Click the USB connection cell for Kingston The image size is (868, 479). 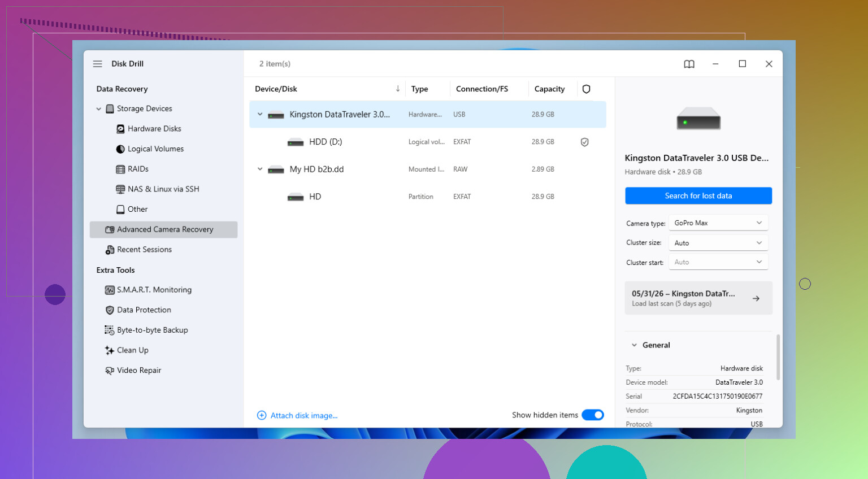click(x=459, y=115)
